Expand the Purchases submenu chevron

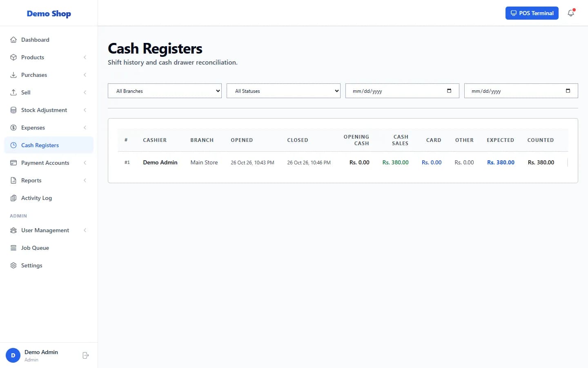[x=85, y=75]
